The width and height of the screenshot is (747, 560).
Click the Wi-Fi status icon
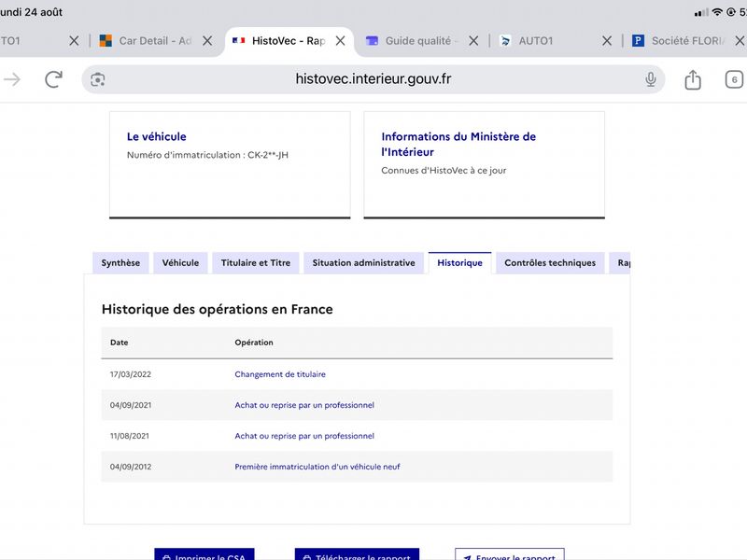[717, 12]
